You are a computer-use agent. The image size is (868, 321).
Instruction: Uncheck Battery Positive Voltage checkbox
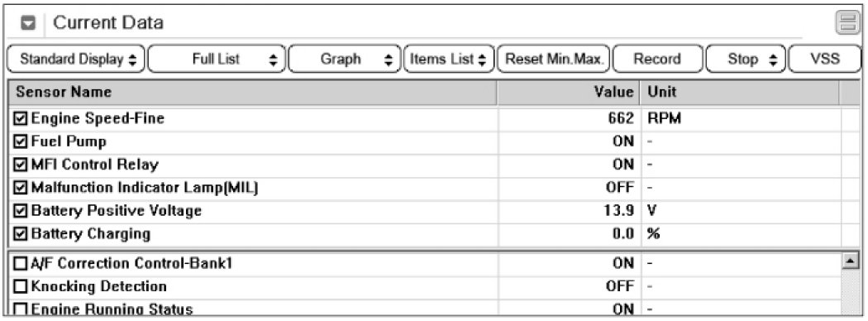pyautogui.click(x=21, y=211)
